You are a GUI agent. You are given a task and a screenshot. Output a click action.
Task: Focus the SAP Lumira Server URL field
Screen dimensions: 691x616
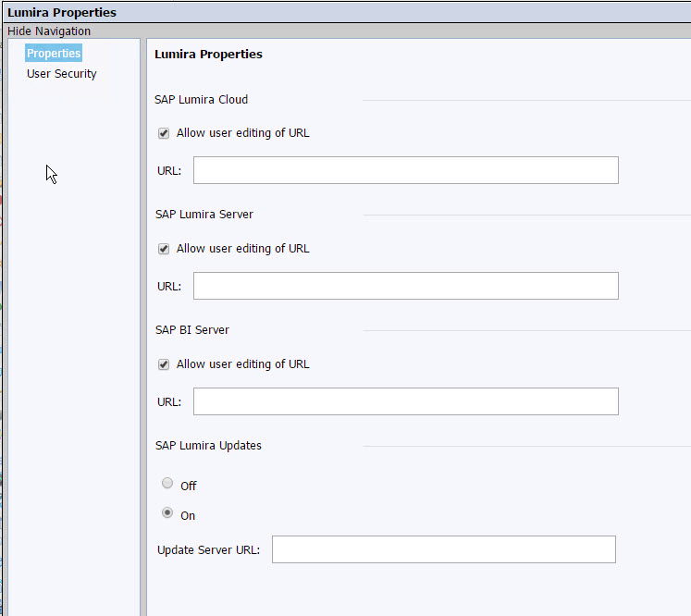coord(405,286)
